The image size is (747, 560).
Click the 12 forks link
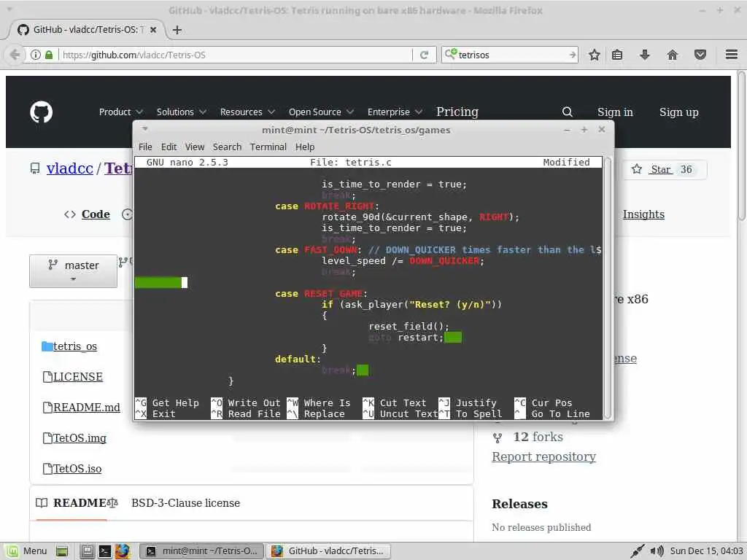(538, 437)
